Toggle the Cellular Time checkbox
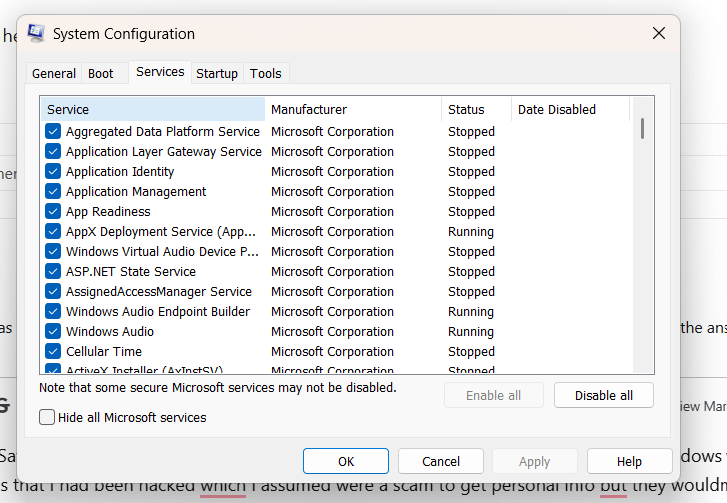Image resolution: width=727 pixels, height=503 pixels. coord(53,351)
